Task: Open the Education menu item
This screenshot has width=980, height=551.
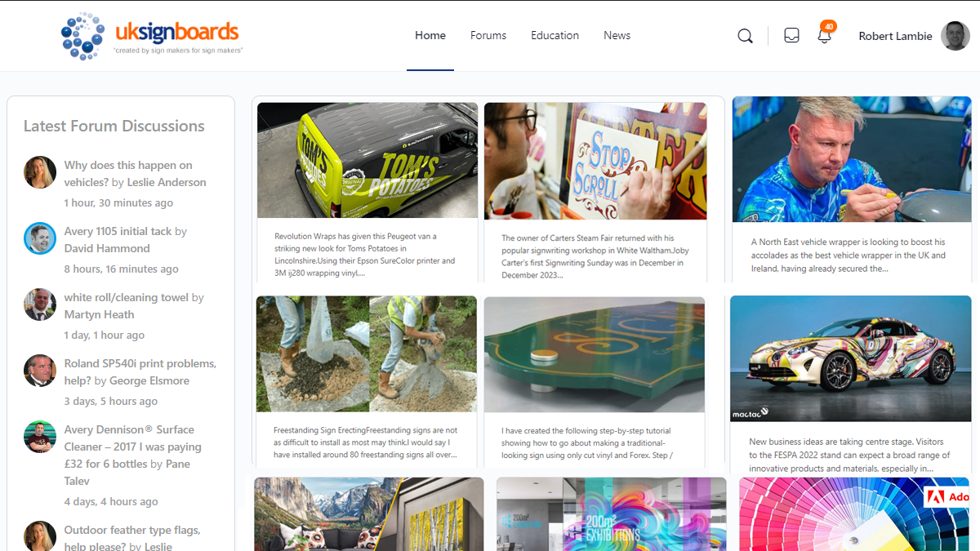Action: (555, 35)
